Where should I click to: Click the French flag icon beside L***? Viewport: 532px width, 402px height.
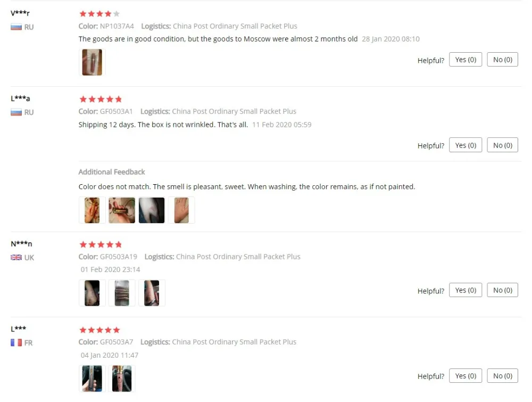point(16,342)
